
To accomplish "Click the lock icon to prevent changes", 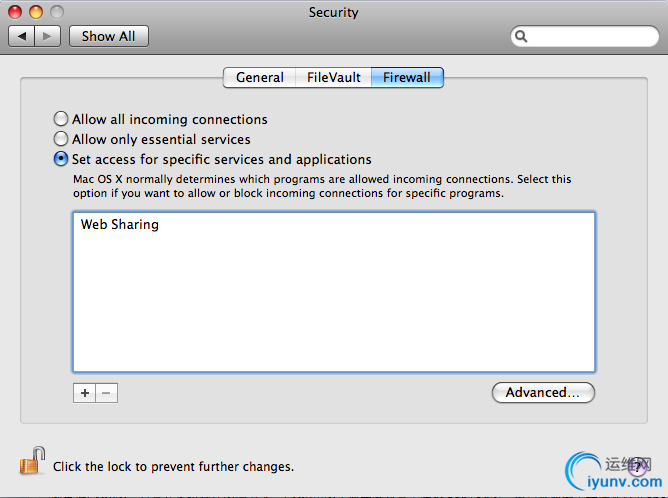I will tap(31, 462).
